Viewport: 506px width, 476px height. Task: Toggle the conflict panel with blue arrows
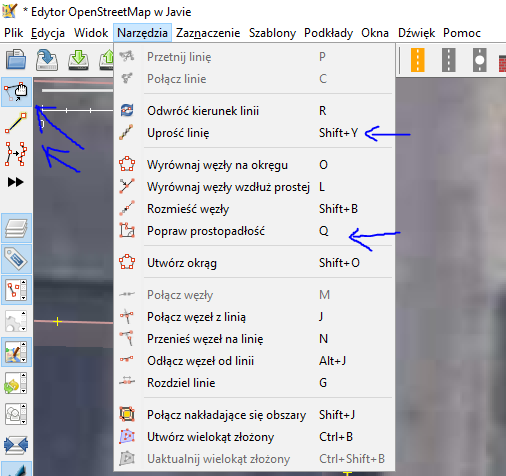[16, 445]
